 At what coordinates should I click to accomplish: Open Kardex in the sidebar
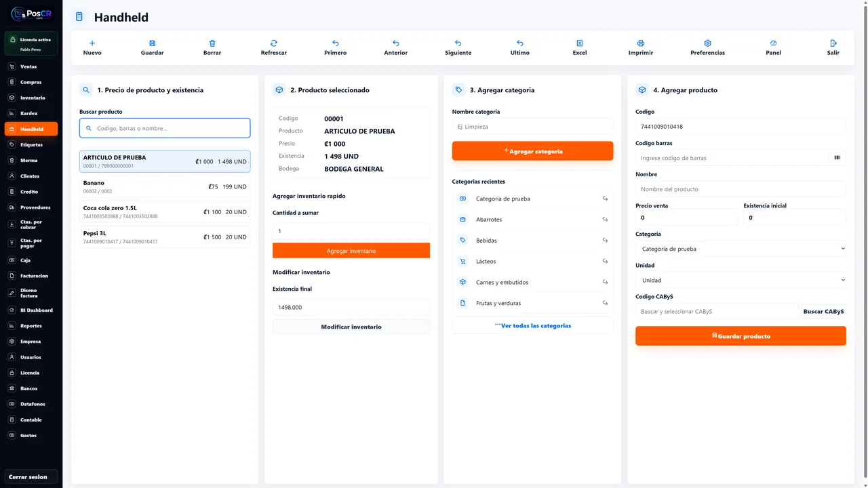31,113
